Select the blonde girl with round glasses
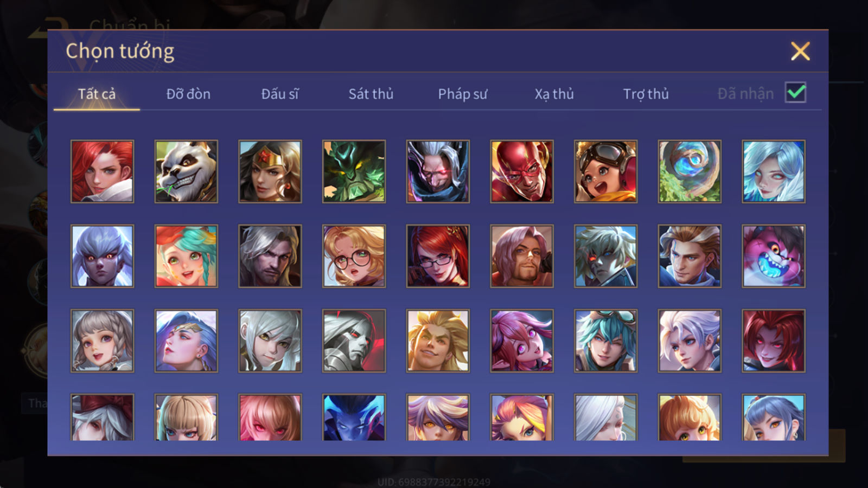Screen dimensions: 868x488 pyautogui.click(x=354, y=256)
